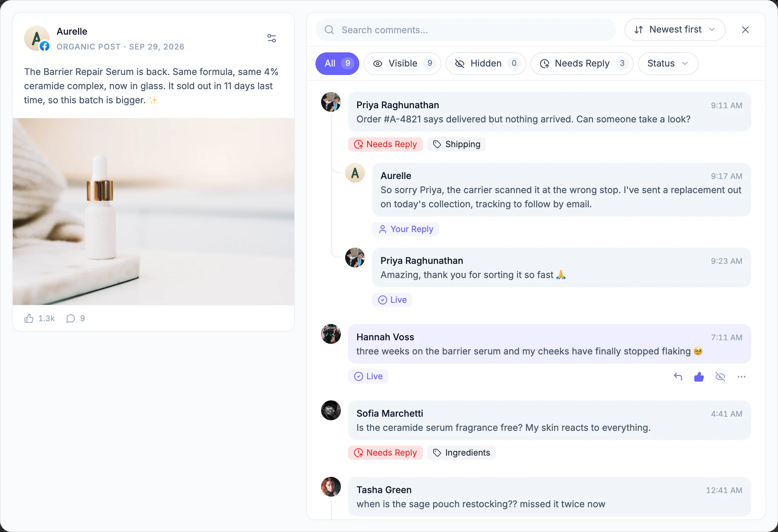Click the 4:41 AM timestamp
Image resolution: width=778 pixels, height=532 pixels.
(x=726, y=414)
